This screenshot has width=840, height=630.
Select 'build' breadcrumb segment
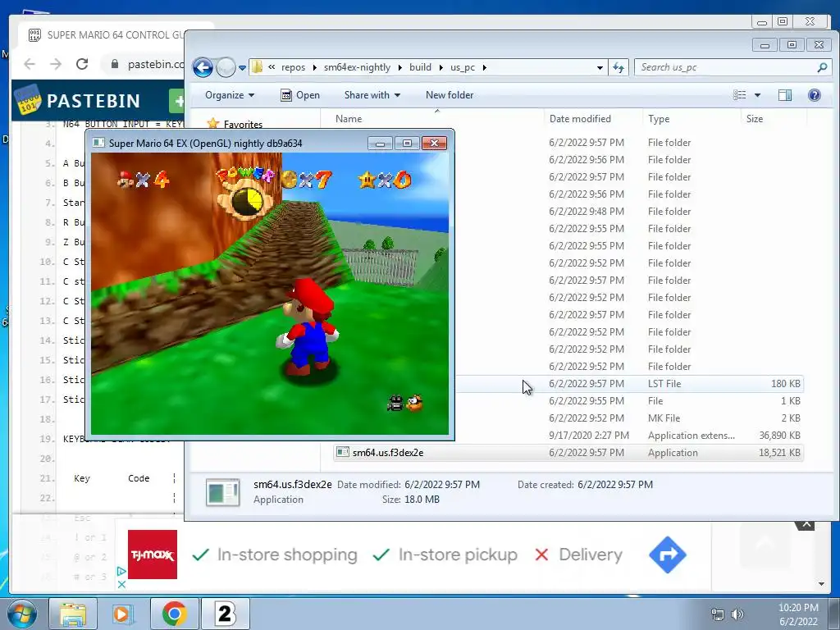[x=420, y=67]
